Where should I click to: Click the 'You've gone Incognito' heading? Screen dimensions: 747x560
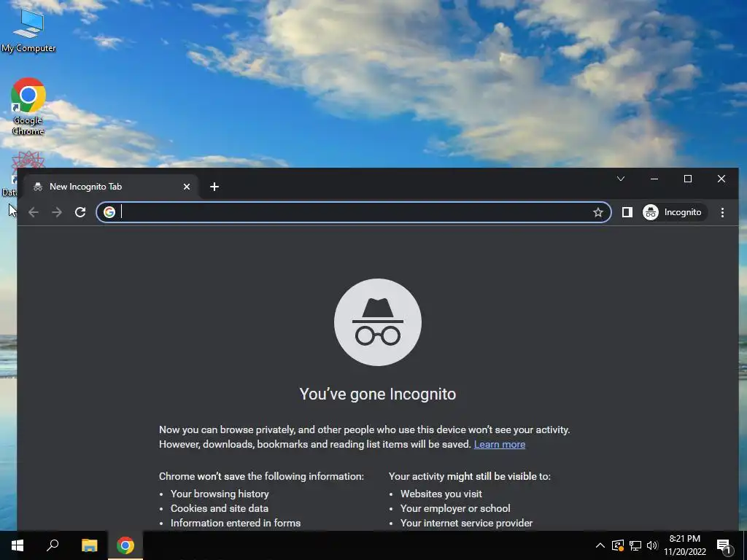378,394
